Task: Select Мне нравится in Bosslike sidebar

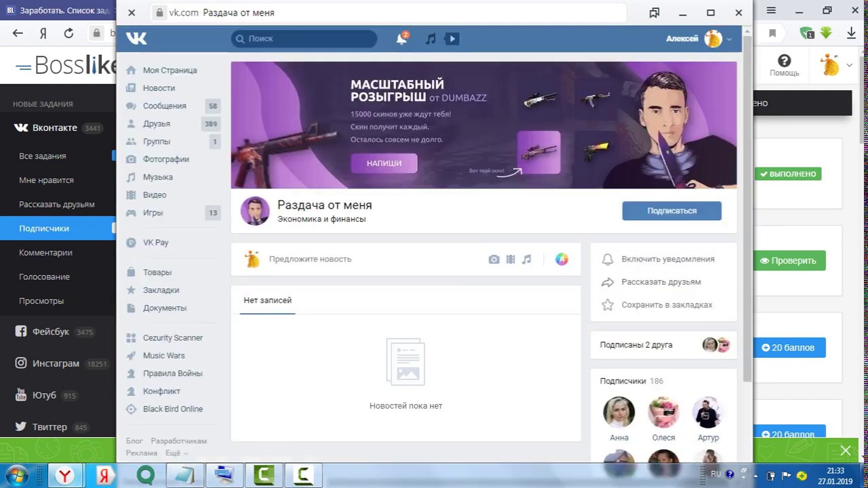Action: (x=46, y=180)
